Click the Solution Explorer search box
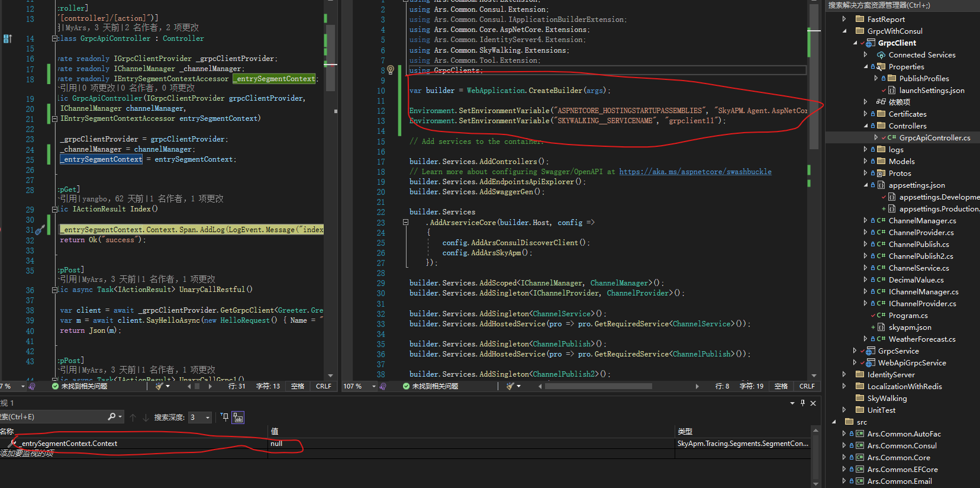The image size is (980, 488). point(902,5)
